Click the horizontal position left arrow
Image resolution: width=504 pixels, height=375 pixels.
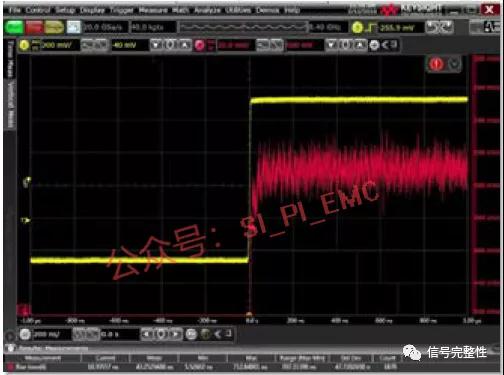coord(147,334)
